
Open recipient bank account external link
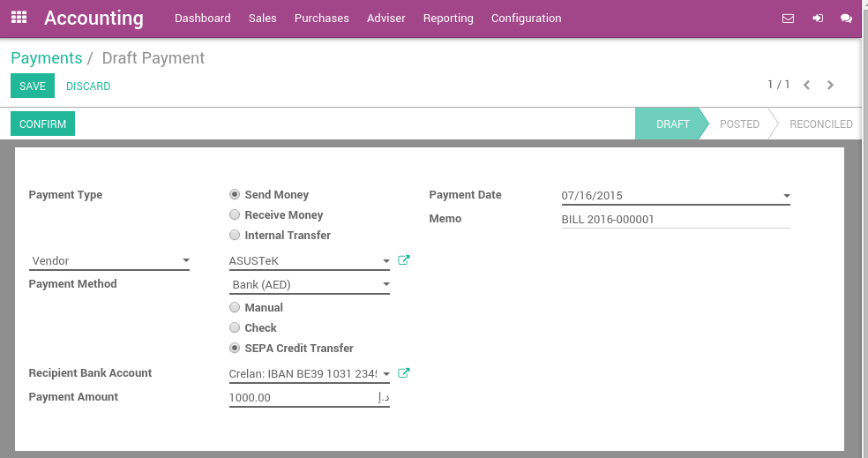(x=404, y=373)
